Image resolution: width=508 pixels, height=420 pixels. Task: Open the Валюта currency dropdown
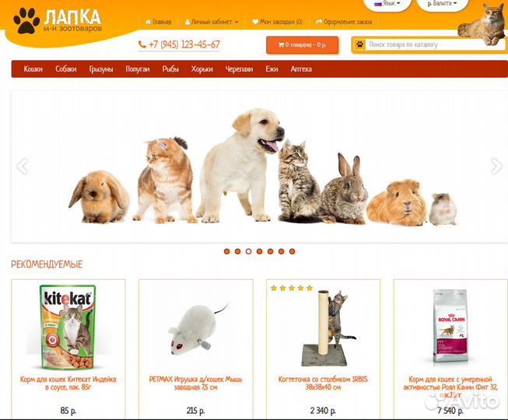[x=442, y=4]
